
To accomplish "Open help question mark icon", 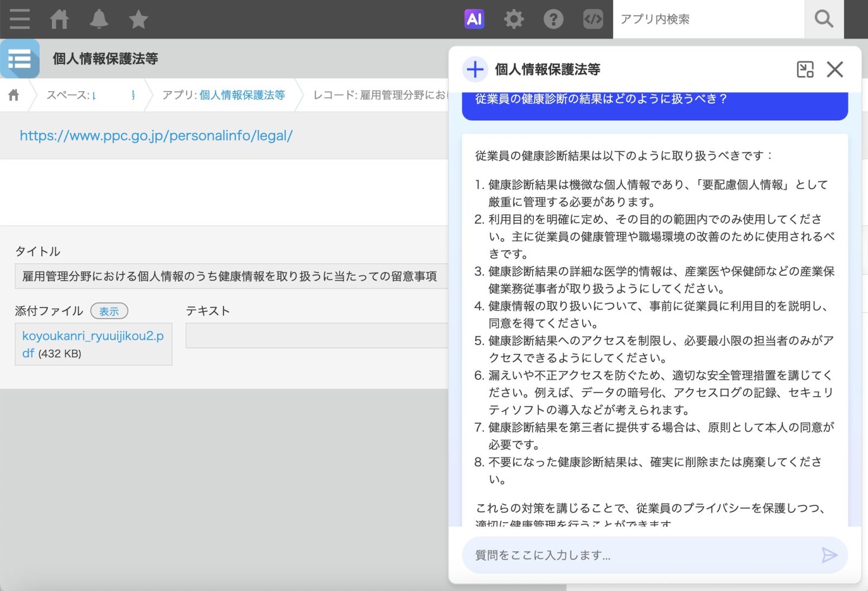I will 553,19.
